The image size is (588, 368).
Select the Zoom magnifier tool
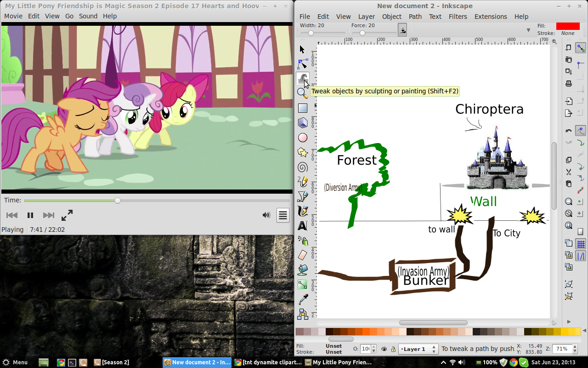tap(302, 93)
